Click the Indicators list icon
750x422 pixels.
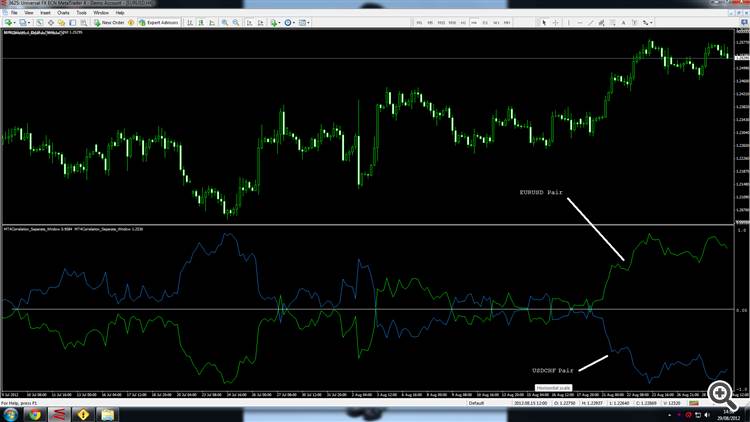tap(274, 22)
